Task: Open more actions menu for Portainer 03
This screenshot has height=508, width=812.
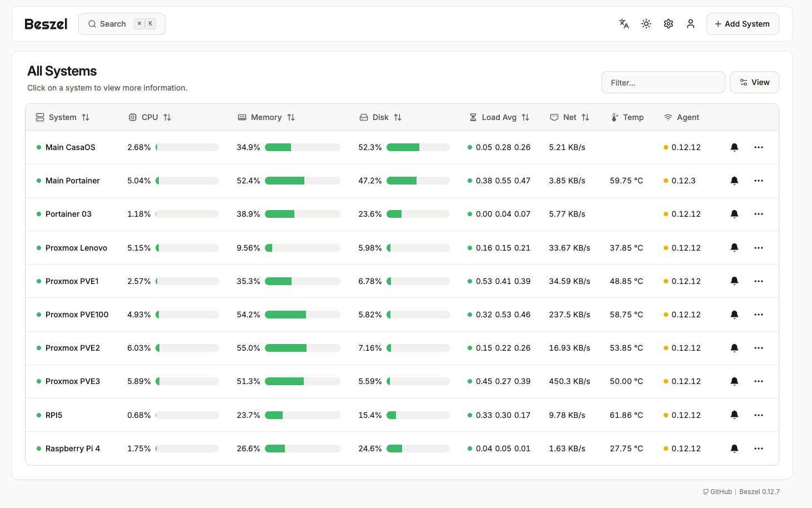Action: tap(759, 214)
